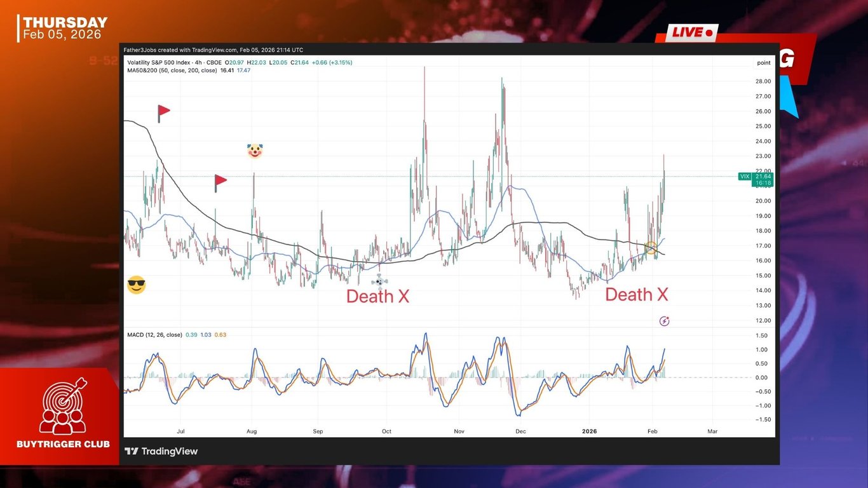Click the 18.00 price axis label
The image size is (868, 488).
tap(763, 231)
